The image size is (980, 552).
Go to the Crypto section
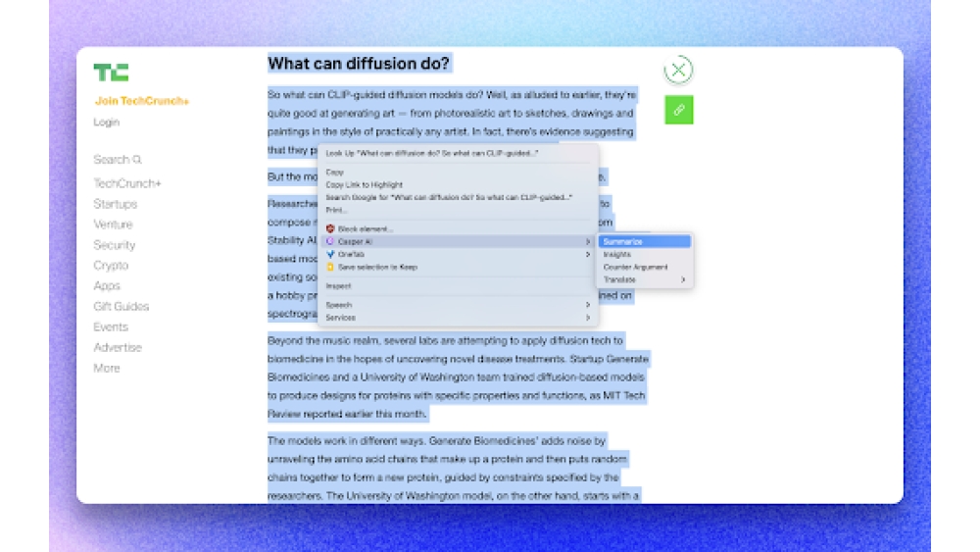point(111,266)
